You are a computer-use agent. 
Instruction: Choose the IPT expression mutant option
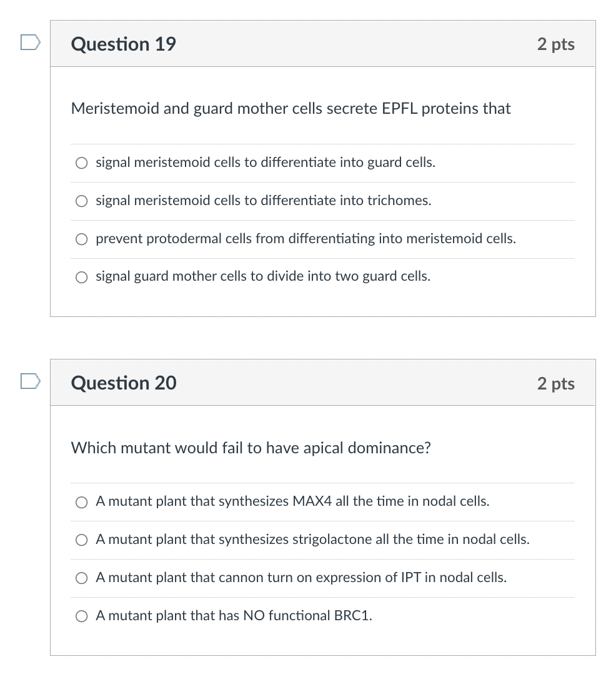click(x=81, y=578)
